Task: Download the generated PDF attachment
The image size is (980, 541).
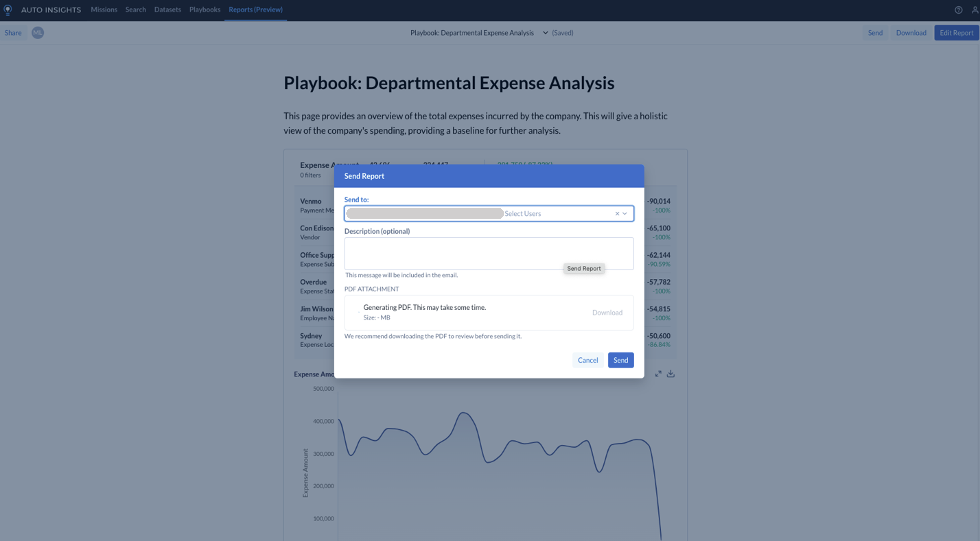Action: (607, 313)
